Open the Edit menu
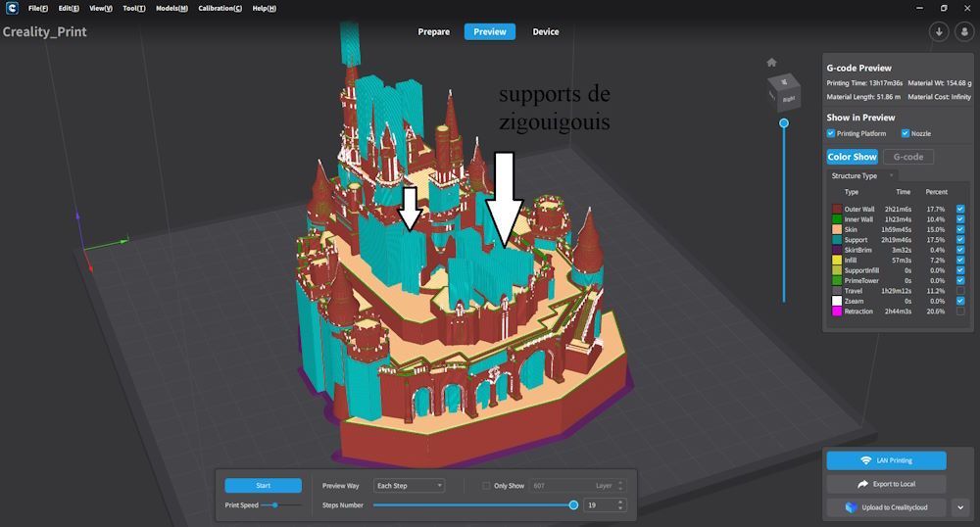 coord(69,8)
